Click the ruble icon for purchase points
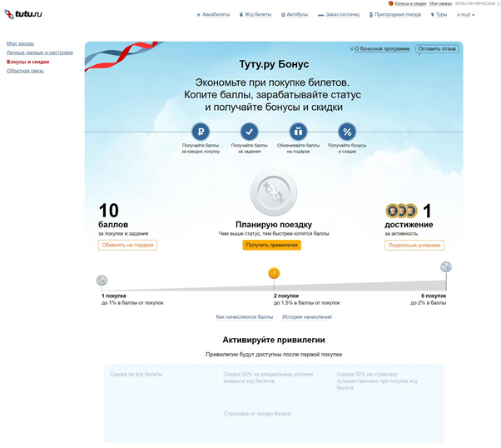 [201, 132]
